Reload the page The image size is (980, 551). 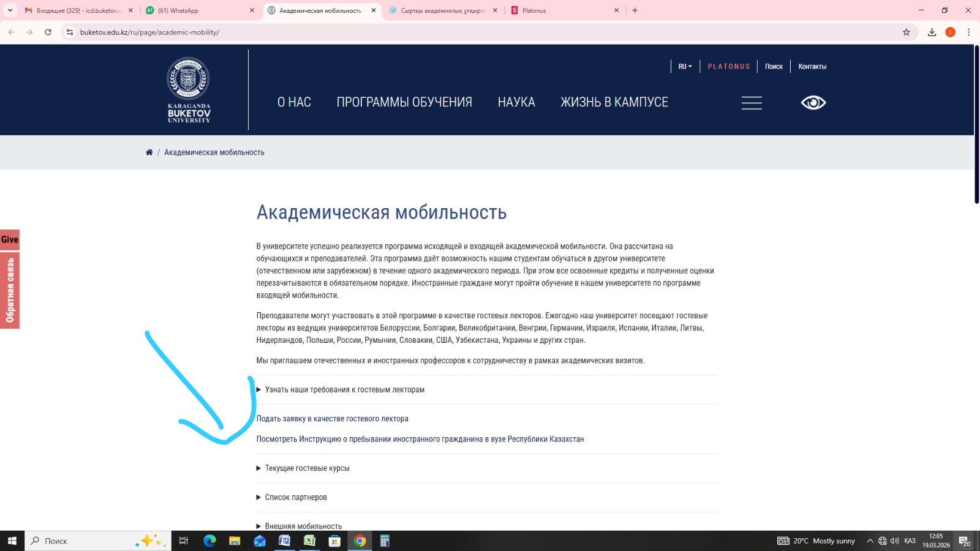(x=48, y=32)
